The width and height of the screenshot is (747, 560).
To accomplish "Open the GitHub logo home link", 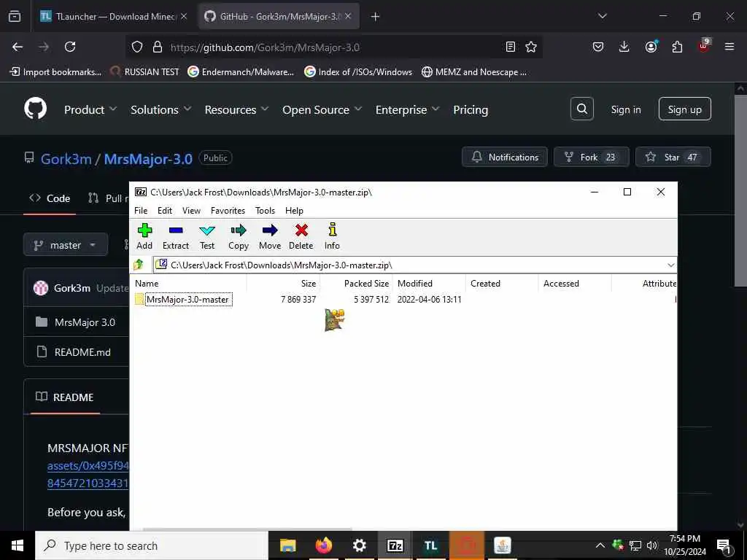I will (36, 109).
